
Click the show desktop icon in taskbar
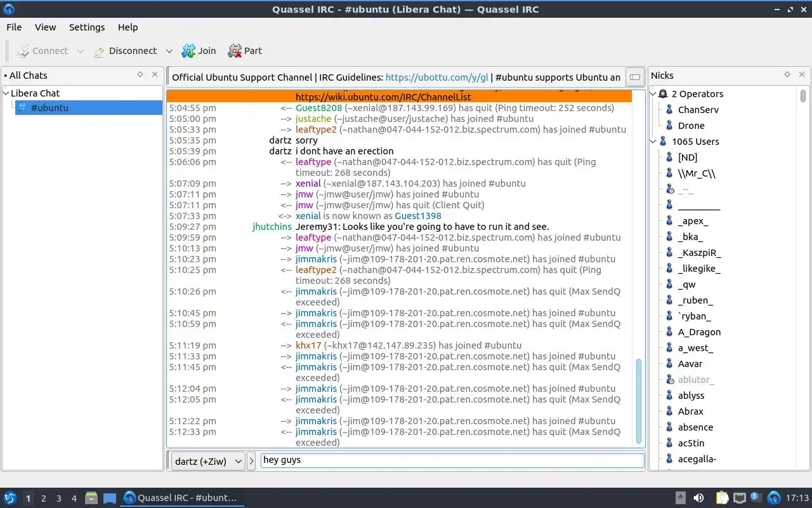pos(109,498)
